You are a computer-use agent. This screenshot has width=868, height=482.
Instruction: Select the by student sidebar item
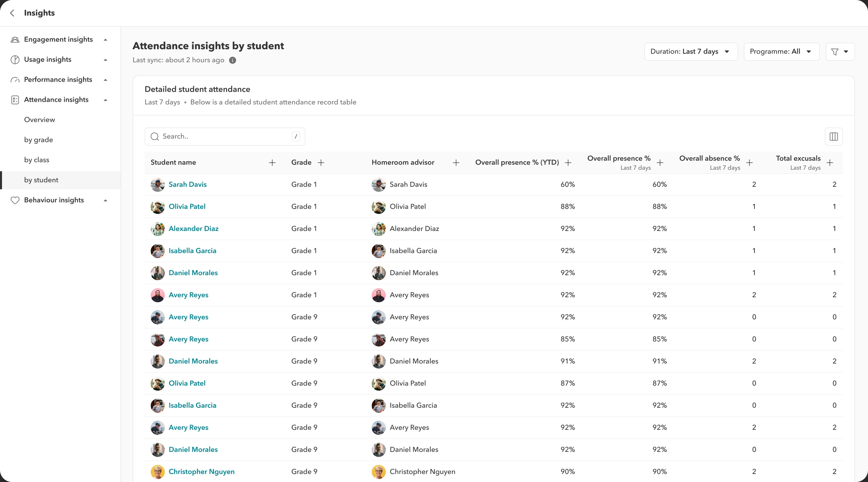[60, 180]
